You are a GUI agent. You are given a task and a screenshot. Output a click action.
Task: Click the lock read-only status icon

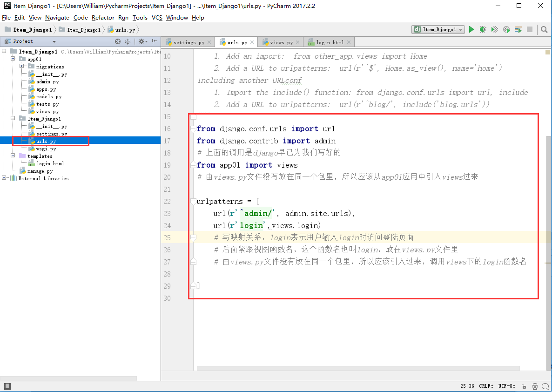tap(524, 386)
